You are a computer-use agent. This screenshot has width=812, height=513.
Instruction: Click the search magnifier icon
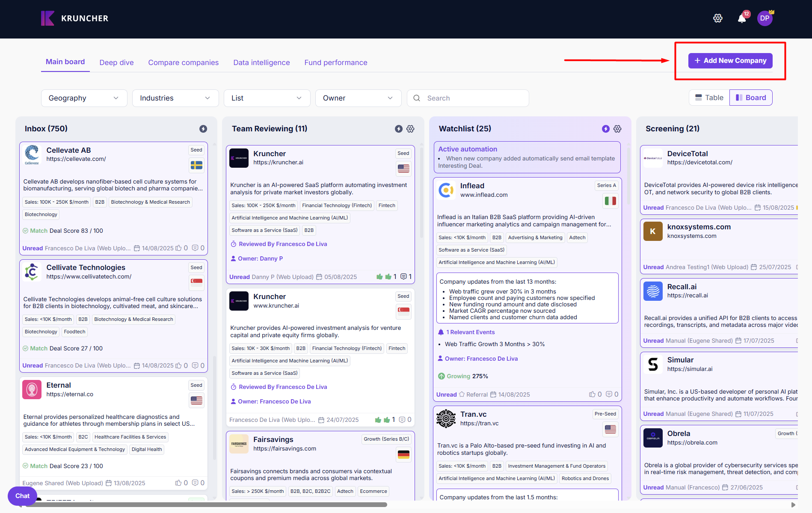point(417,98)
